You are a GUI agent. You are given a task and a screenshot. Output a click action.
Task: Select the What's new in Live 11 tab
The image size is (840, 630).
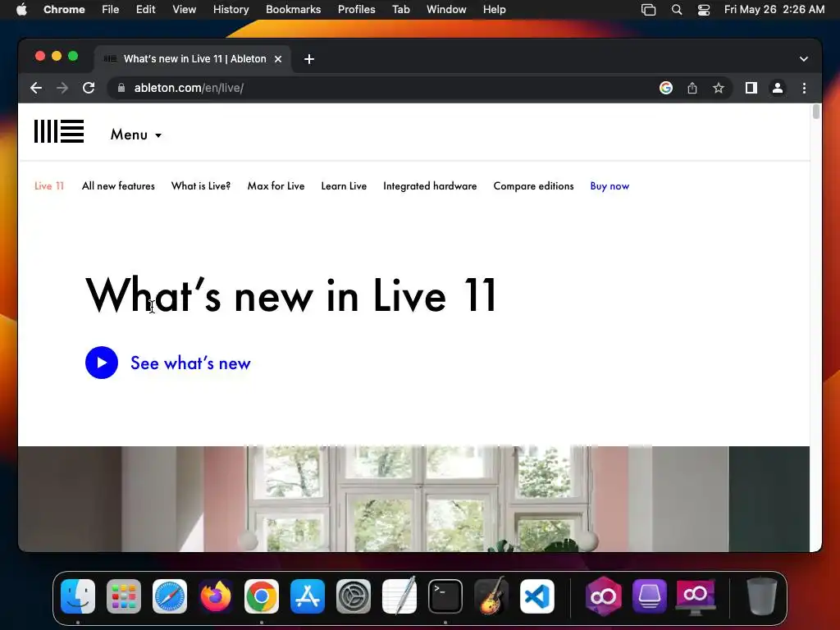[194, 59]
